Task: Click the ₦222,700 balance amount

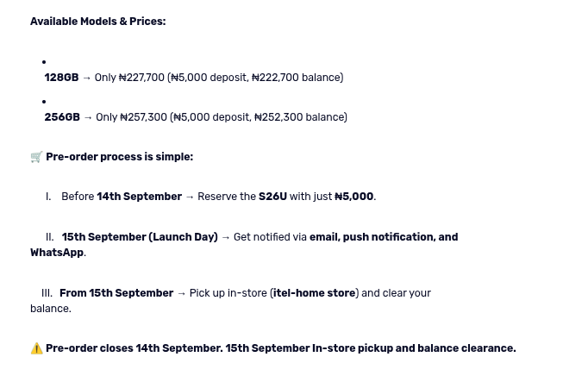Action: (275, 78)
